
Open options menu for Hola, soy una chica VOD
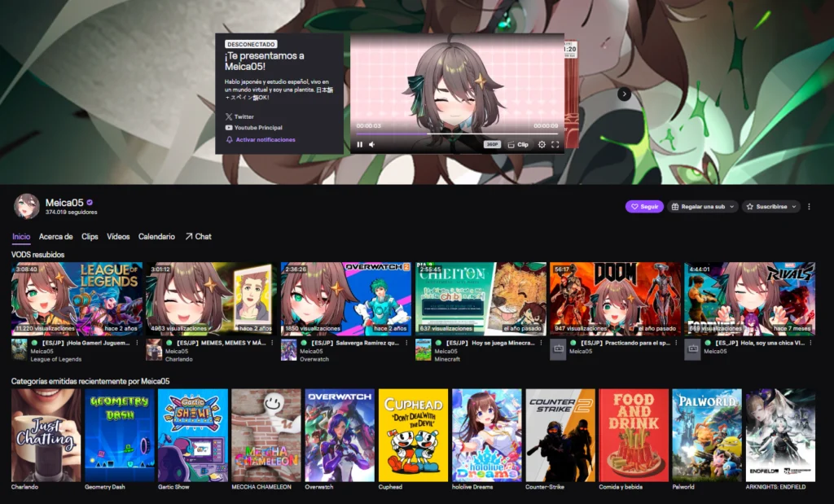(810, 344)
